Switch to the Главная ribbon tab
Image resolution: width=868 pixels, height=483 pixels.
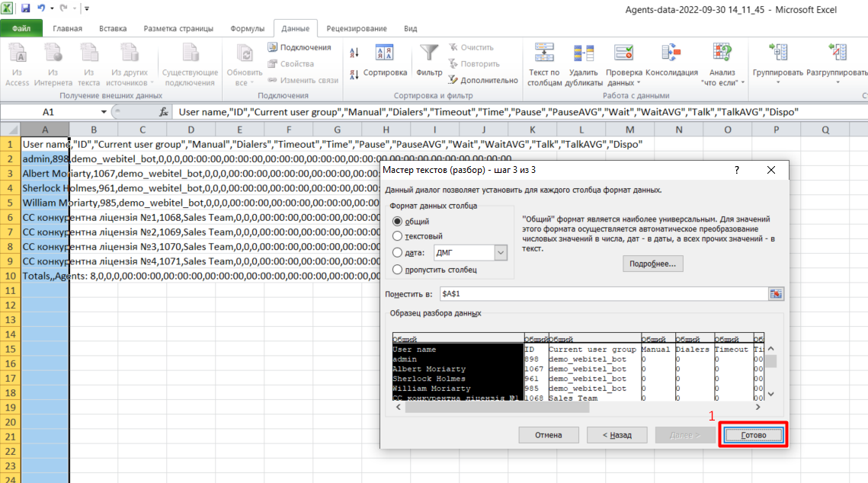click(68, 28)
